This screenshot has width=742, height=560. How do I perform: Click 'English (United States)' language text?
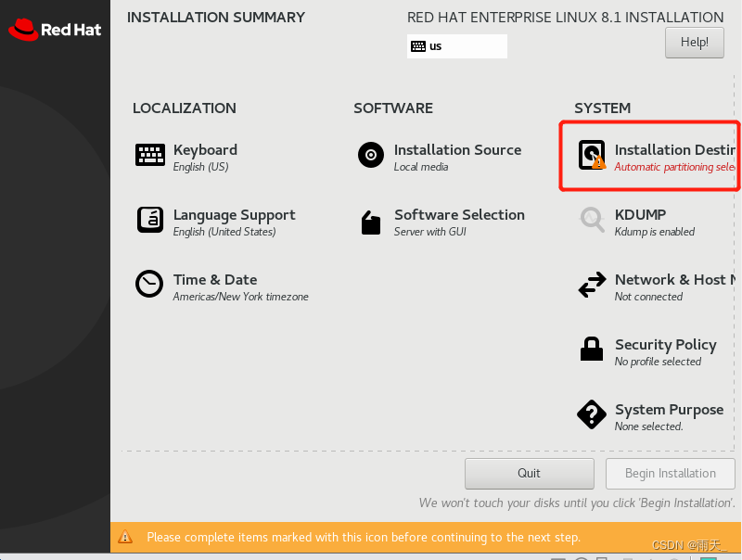(224, 232)
